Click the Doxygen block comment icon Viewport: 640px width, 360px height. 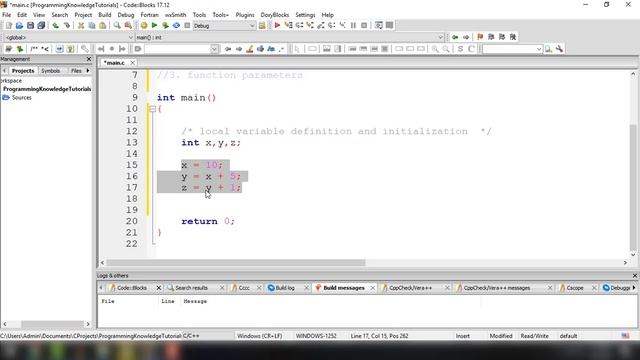point(34,49)
